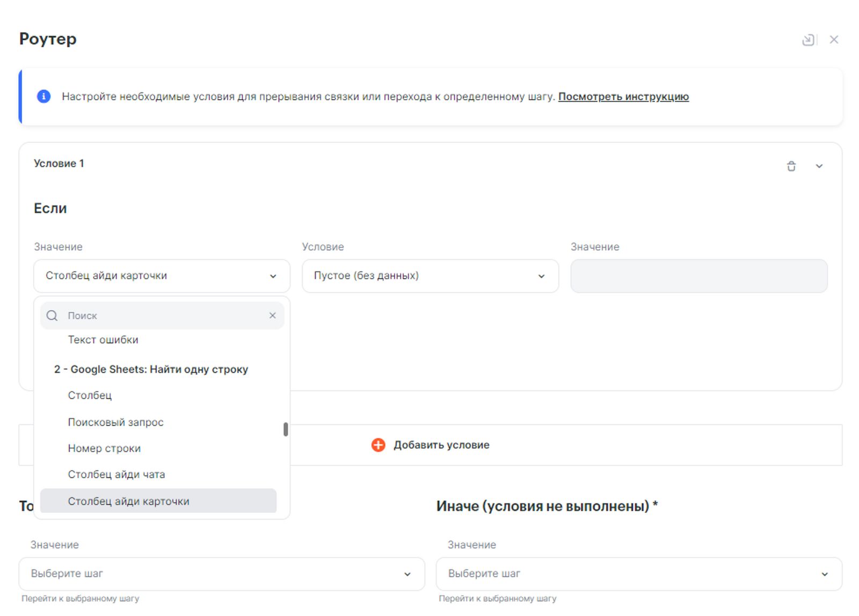Collapse the Условие 1 section chevron
This screenshot has height=616, width=859.
pos(819,166)
